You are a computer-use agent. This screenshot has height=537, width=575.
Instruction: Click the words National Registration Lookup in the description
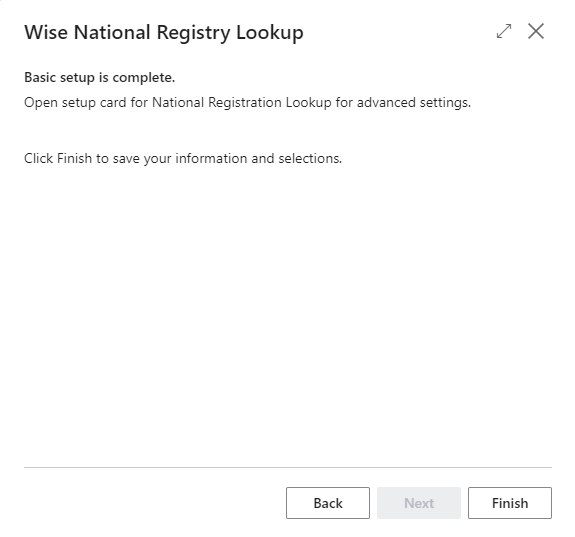click(242, 103)
